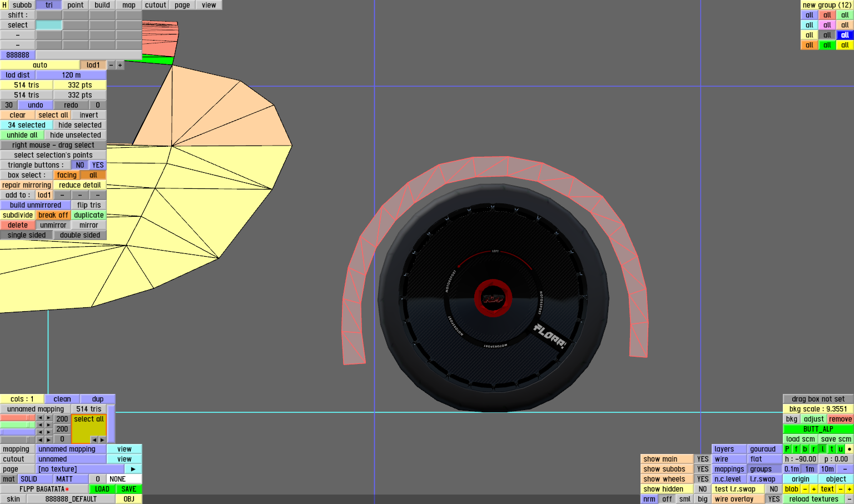Click the arrow button on the page row
854x504 pixels.
pos(133,469)
